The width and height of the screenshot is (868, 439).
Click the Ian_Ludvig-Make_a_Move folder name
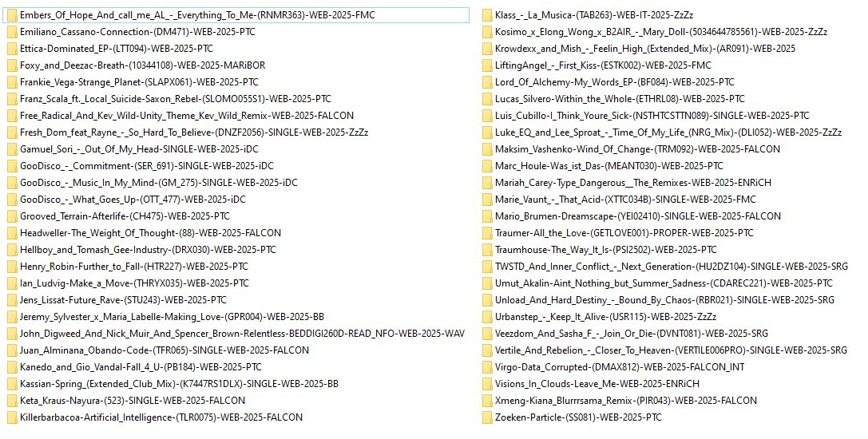click(x=134, y=283)
